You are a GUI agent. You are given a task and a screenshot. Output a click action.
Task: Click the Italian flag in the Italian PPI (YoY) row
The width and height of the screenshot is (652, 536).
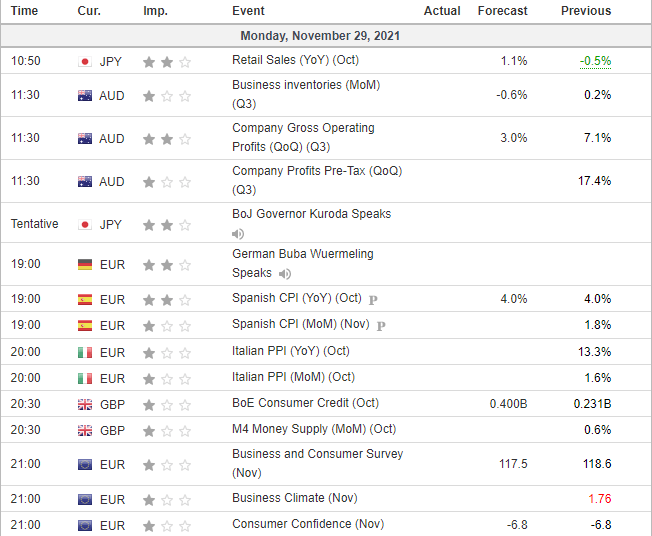[85, 352]
